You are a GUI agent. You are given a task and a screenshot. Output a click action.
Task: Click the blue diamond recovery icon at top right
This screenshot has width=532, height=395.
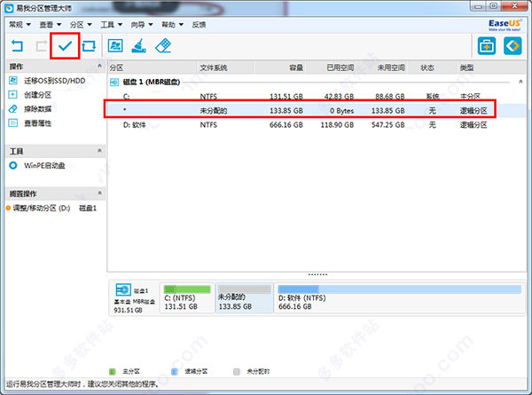pos(512,46)
